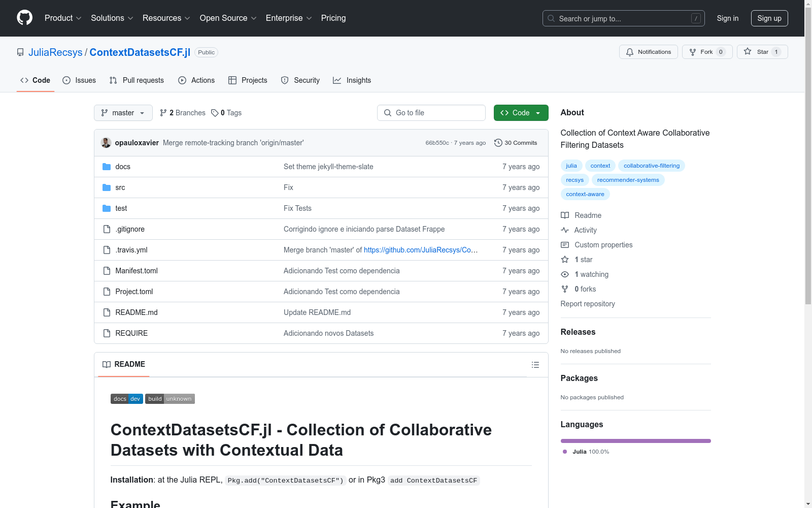Image resolution: width=812 pixels, height=508 pixels.
Task: Open the README outline list icon
Action: [535, 365]
